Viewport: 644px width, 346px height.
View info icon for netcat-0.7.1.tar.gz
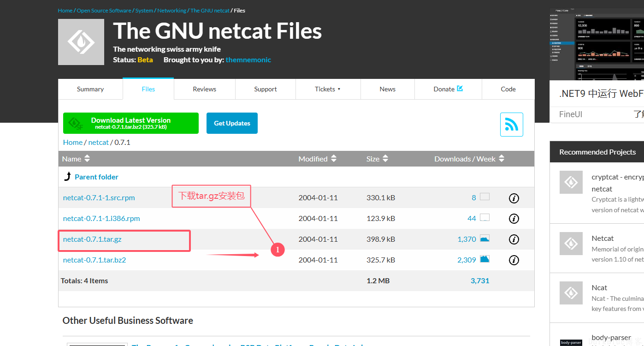pos(514,239)
